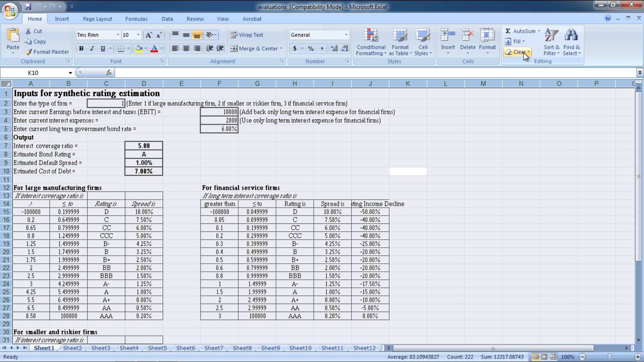Apply percent style format
The width and height of the screenshot is (644, 362).
311,49
